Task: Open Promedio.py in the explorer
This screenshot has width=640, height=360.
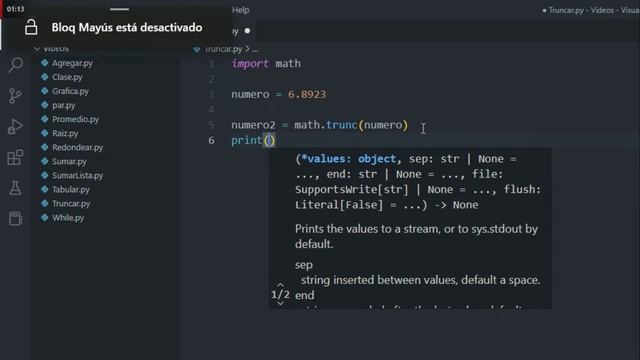Action: (x=76, y=119)
